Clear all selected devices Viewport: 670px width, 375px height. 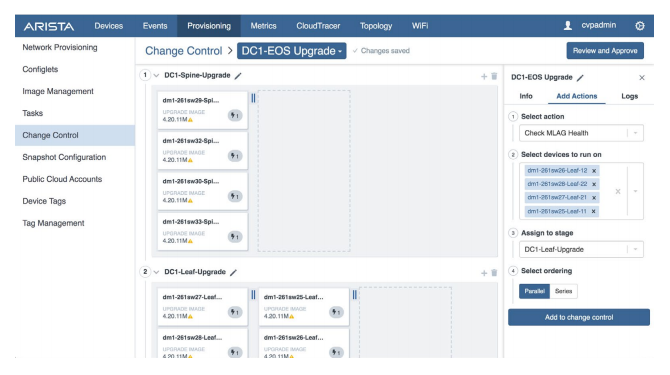pos(617,191)
